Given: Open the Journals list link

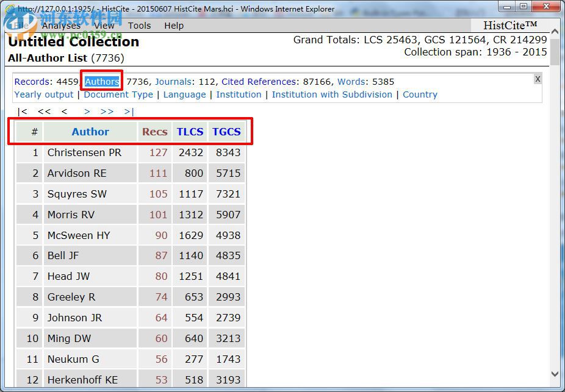Looking at the screenshot, I should click(173, 82).
